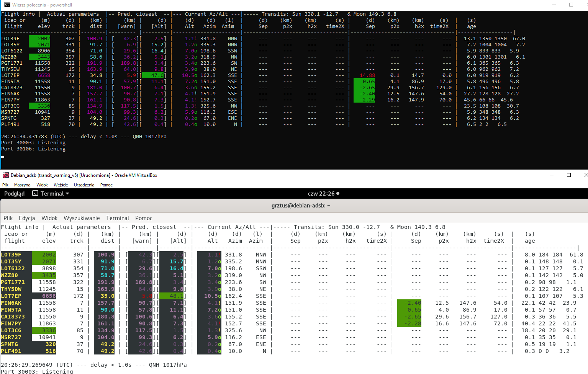Click LOT35Y flight in PowerShell window
588x374 pixels.
pos(10,45)
